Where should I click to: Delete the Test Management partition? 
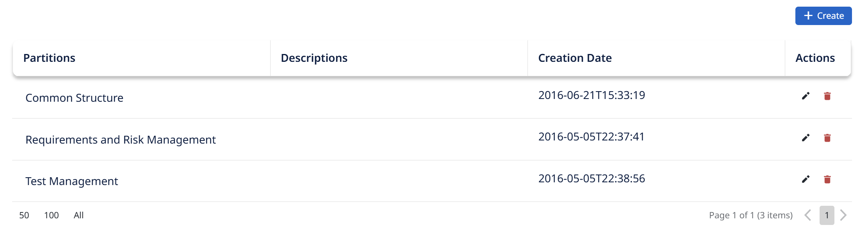827,179
